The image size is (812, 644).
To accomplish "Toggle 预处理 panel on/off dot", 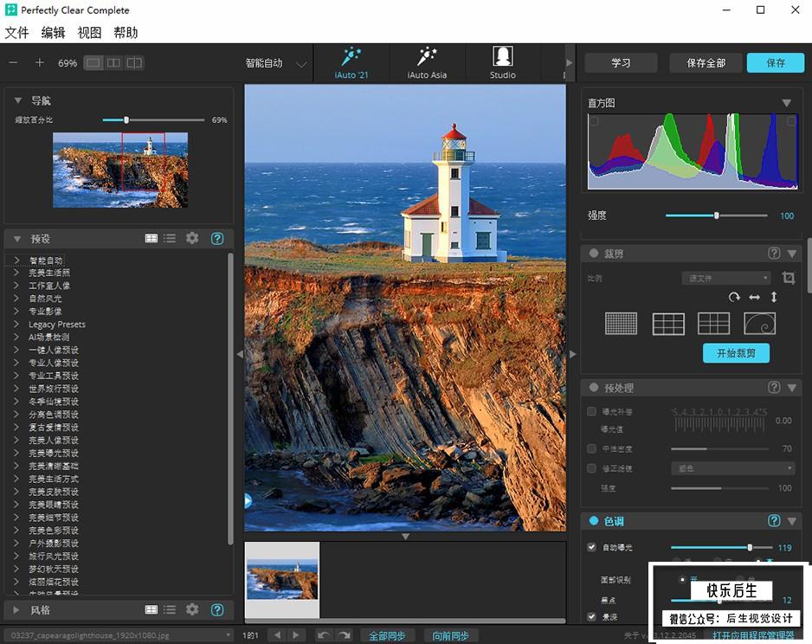I will tap(594, 387).
